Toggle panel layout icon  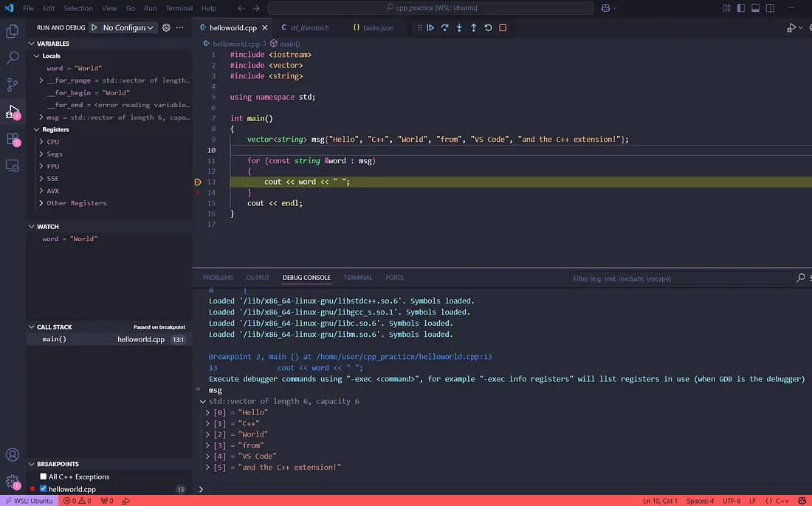[x=756, y=8]
